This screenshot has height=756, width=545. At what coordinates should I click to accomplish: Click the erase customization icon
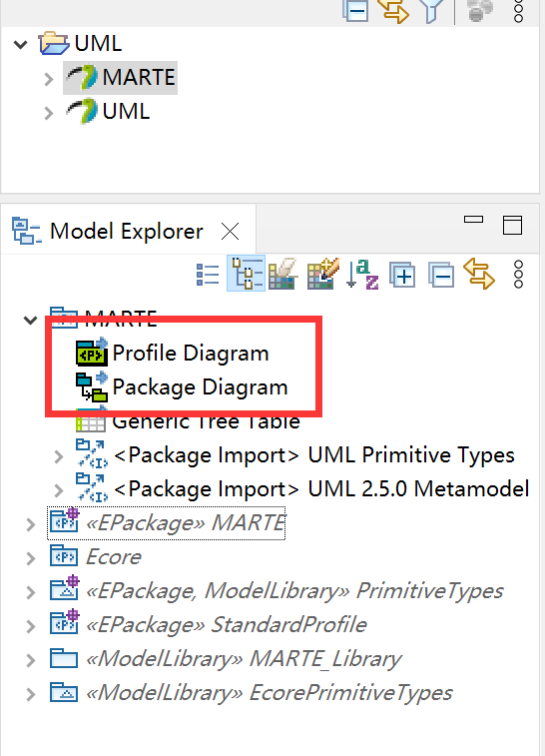[x=282, y=274]
